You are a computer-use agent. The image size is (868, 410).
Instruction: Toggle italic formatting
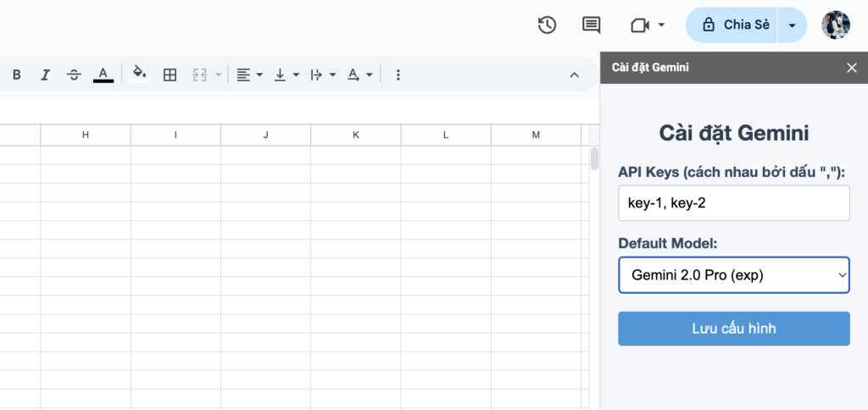click(46, 75)
